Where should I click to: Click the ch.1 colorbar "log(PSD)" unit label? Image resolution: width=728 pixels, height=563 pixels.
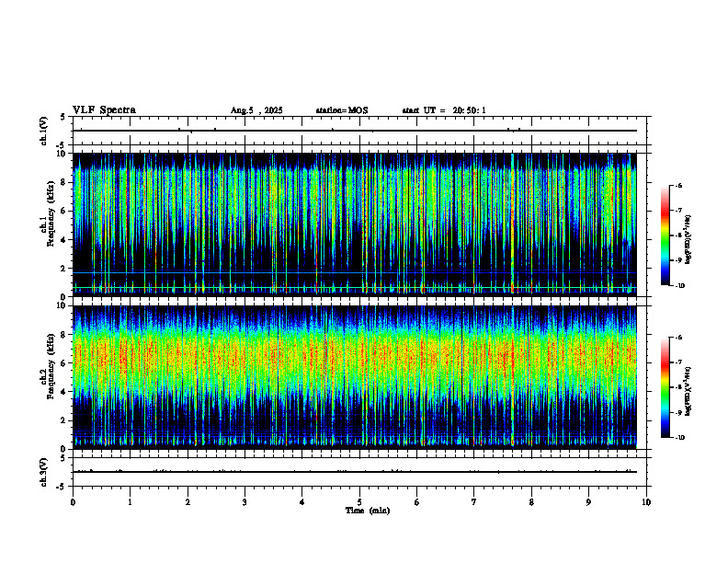(x=688, y=240)
